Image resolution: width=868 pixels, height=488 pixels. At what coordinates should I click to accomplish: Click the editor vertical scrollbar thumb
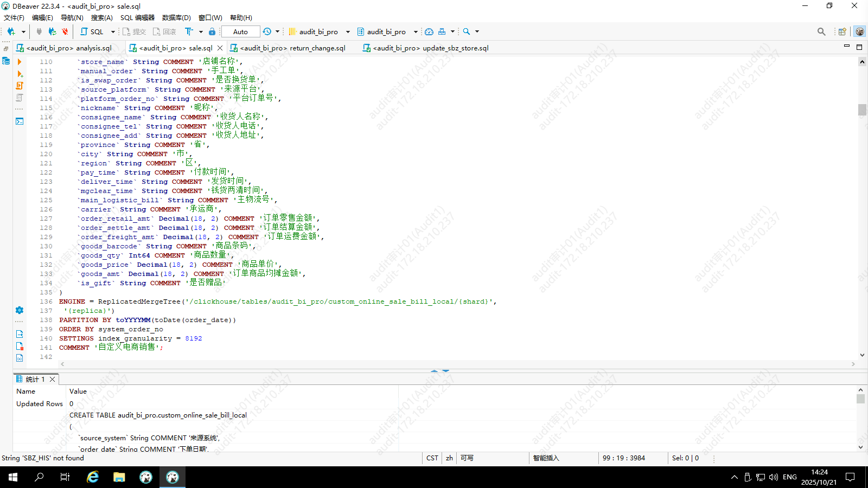tap(862, 110)
